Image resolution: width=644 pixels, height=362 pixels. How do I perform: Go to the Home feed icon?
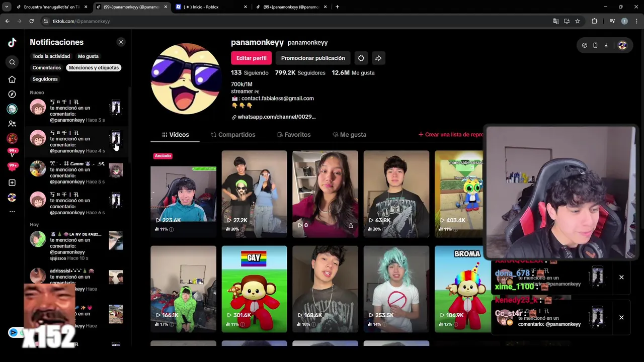pyautogui.click(x=12, y=79)
